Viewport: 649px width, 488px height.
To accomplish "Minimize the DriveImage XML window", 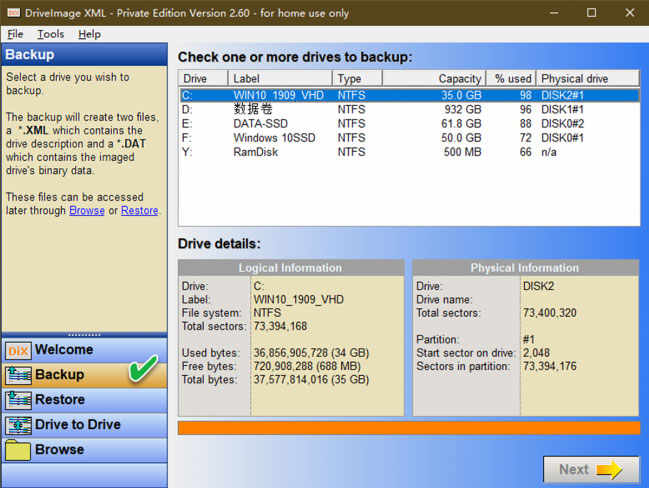I will pyautogui.click(x=554, y=13).
